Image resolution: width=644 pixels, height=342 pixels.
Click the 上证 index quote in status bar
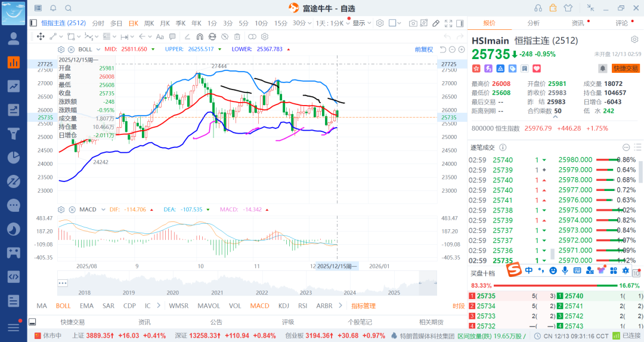[119, 336]
